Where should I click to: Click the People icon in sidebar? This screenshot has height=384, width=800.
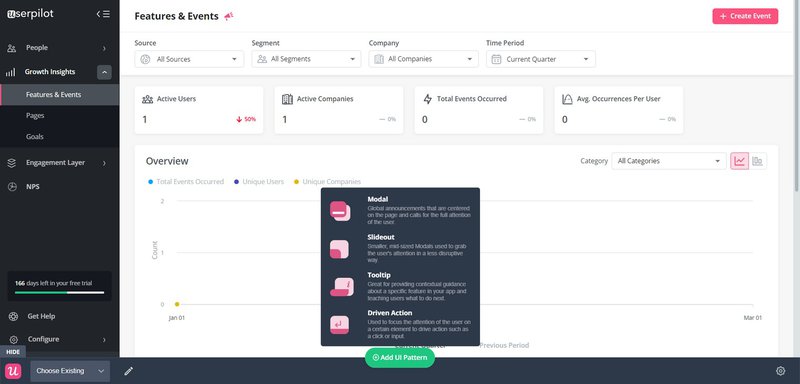(12, 48)
